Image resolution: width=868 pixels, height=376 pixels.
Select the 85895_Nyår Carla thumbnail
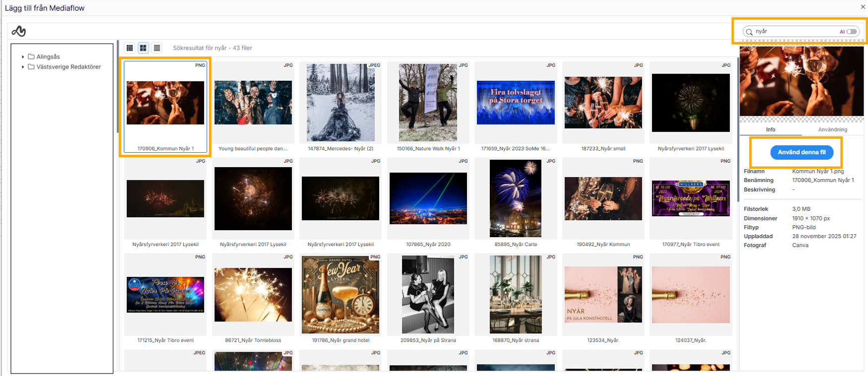516,198
